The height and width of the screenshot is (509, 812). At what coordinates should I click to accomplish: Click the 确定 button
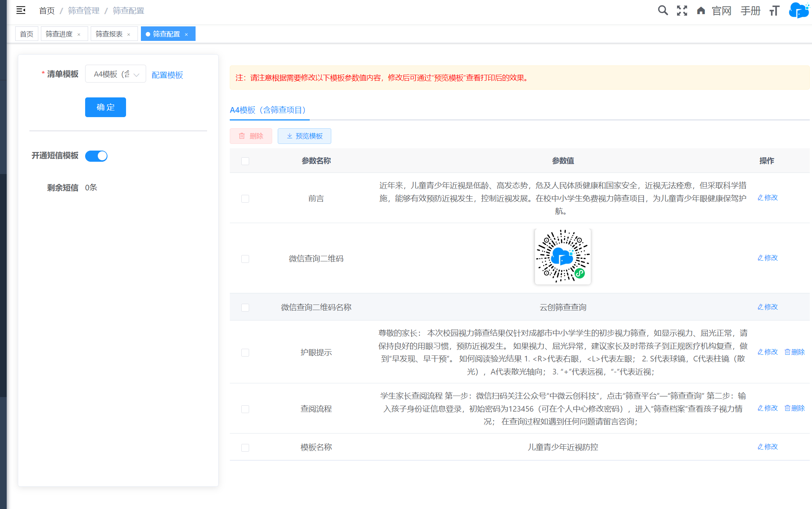point(106,107)
